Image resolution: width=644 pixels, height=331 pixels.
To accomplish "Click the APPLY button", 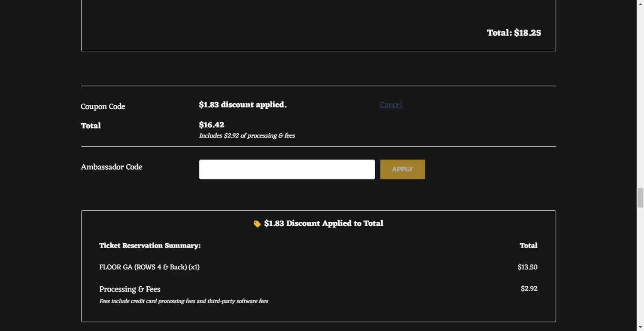I will coord(402,169).
